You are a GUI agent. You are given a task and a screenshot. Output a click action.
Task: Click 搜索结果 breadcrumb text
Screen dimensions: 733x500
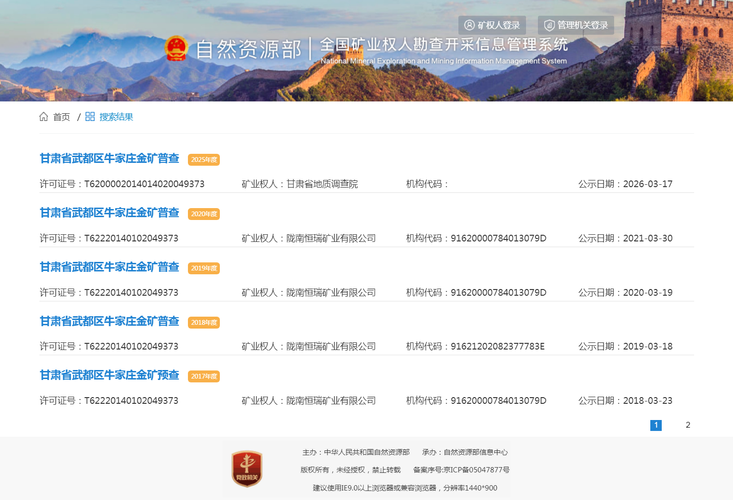point(116,117)
